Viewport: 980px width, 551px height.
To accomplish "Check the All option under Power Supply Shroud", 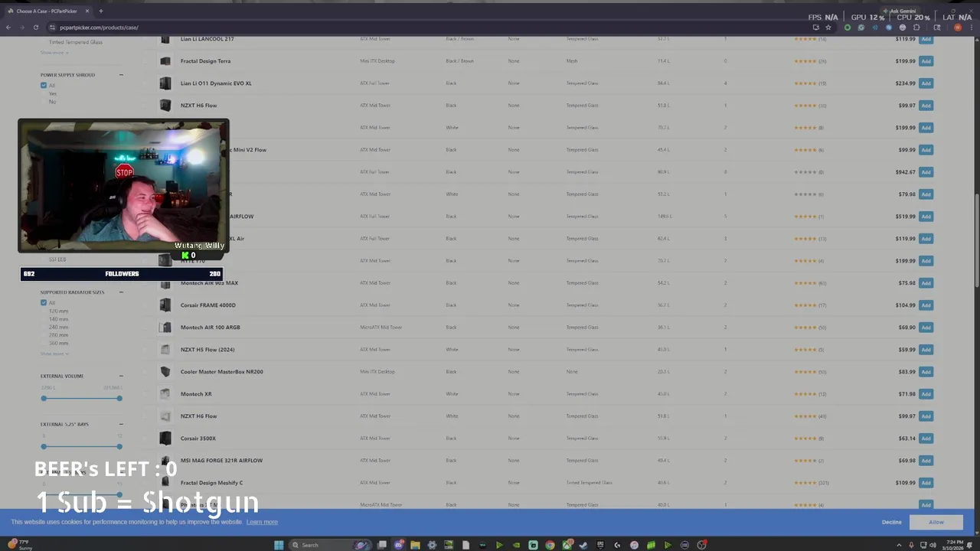I will coord(44,85).
